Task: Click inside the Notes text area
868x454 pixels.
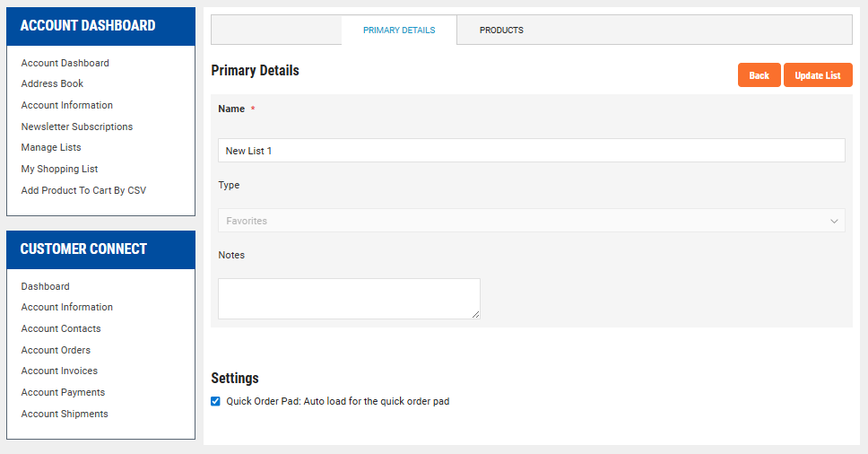Action: (349, 299)
